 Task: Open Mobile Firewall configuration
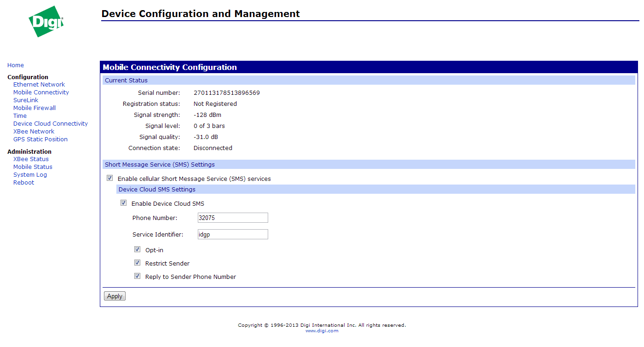tap(34, 108)
